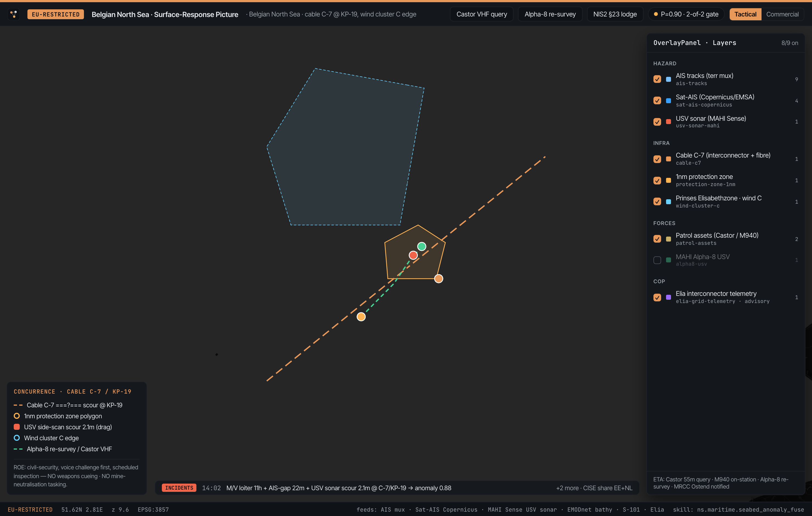
Task: Click the EU-RESTRICTED classification badge in header
Action: (56, 14)
